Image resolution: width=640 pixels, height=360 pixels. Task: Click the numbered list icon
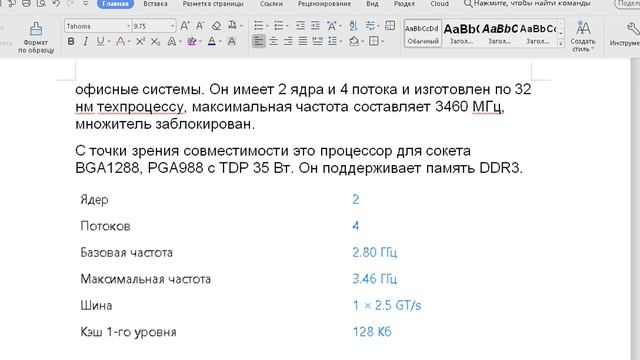click(x=278, y=26)
